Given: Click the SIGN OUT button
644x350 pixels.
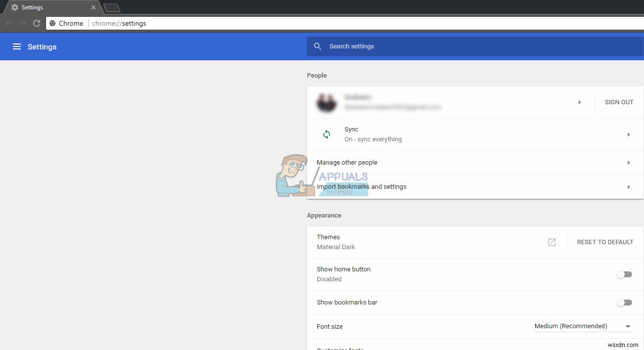Looking at the screenshot, I should tap(618, 102).
